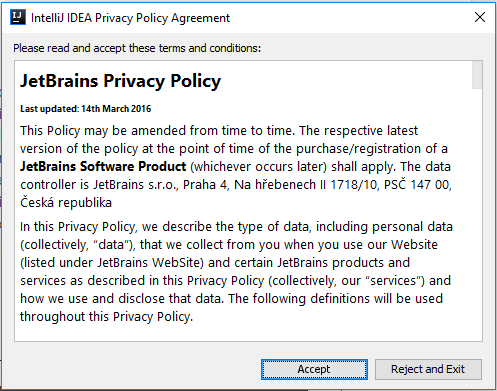Image resolution: width=497 pixels, height=391 pixels.
Task: Click the throughout this Privacy Policy line
Action: click(x=107, y=317)
